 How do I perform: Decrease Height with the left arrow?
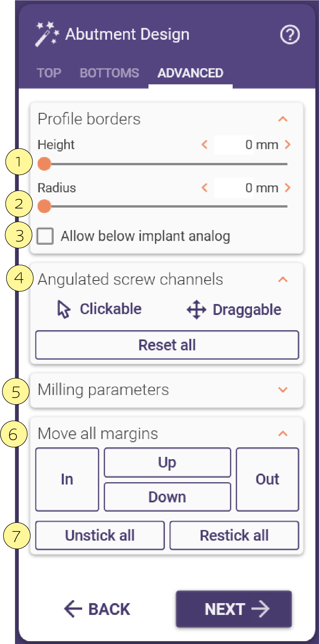pyautogui.click(x=205, y=145)
